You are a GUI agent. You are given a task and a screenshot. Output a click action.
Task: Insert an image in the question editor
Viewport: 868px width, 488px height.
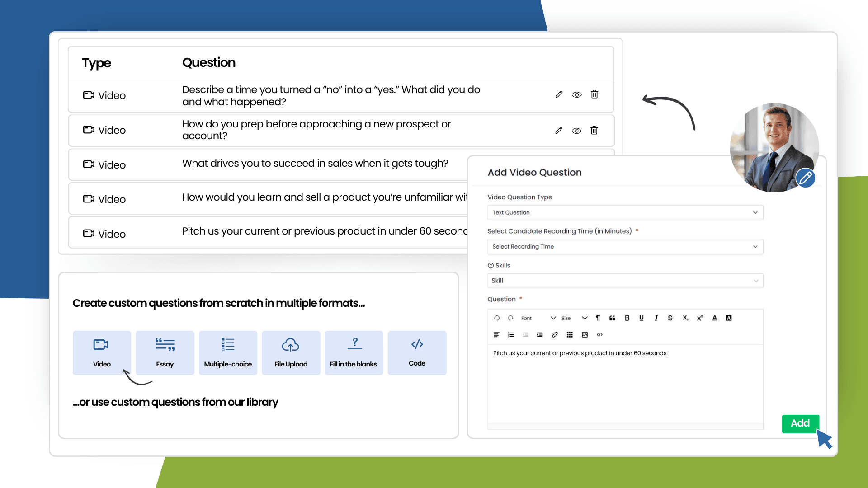coord(585,334)
